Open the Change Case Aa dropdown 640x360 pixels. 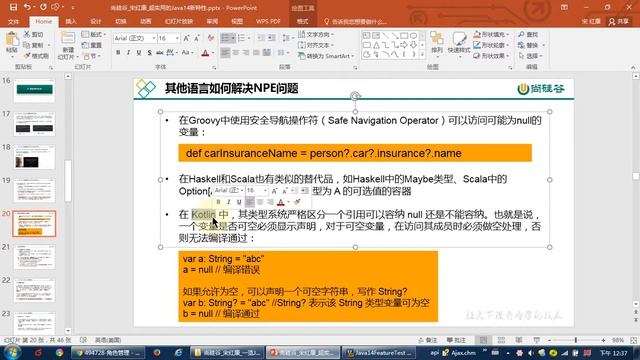[187, 53]
